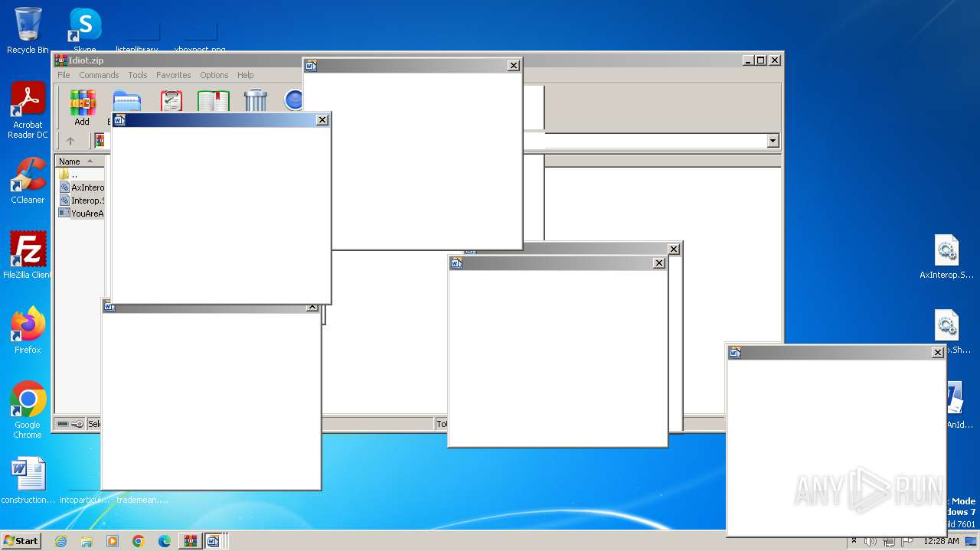The image size is (980, 551).
Task: Show hidden system tray icons
Action: [x=854, y=541]
